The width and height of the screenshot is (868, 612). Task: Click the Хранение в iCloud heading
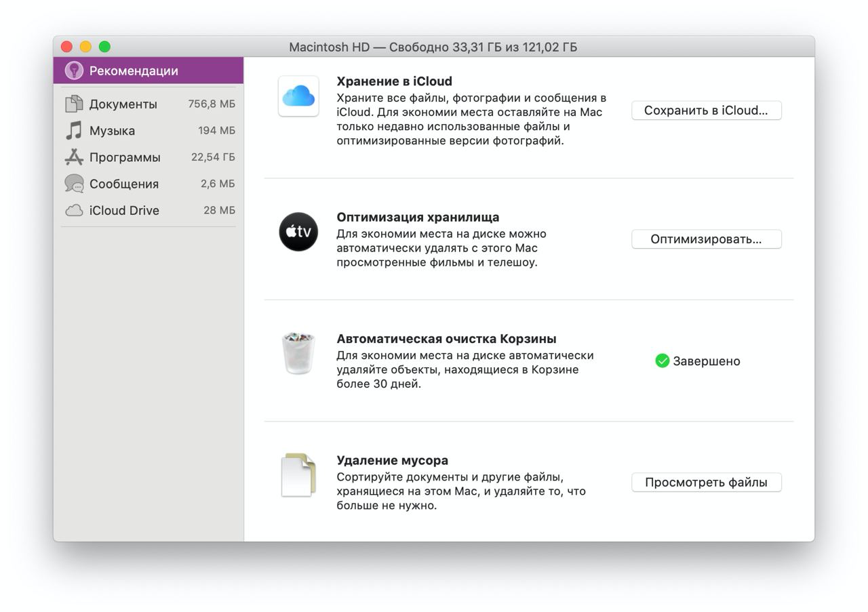(x=394, y=81)
